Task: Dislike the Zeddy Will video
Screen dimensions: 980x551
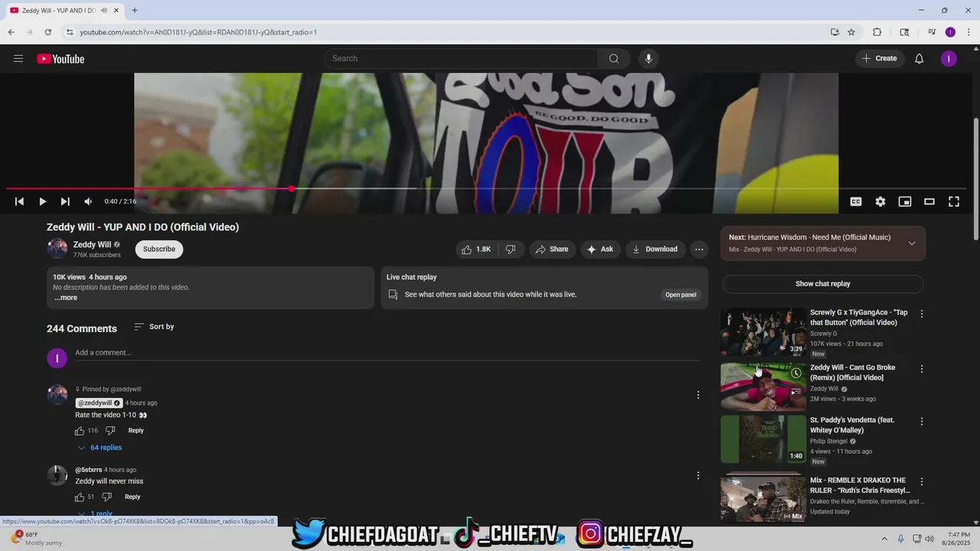Action: tap(511, 249)
